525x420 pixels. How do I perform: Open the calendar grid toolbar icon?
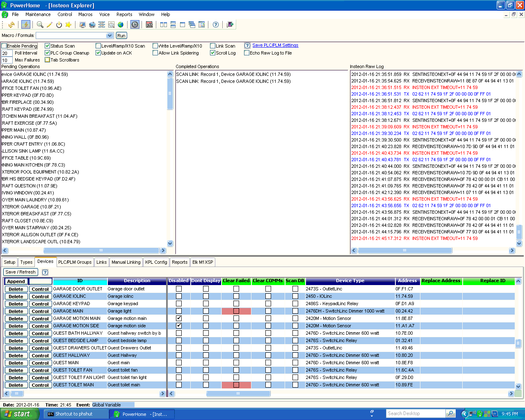(x=201, y=25)
